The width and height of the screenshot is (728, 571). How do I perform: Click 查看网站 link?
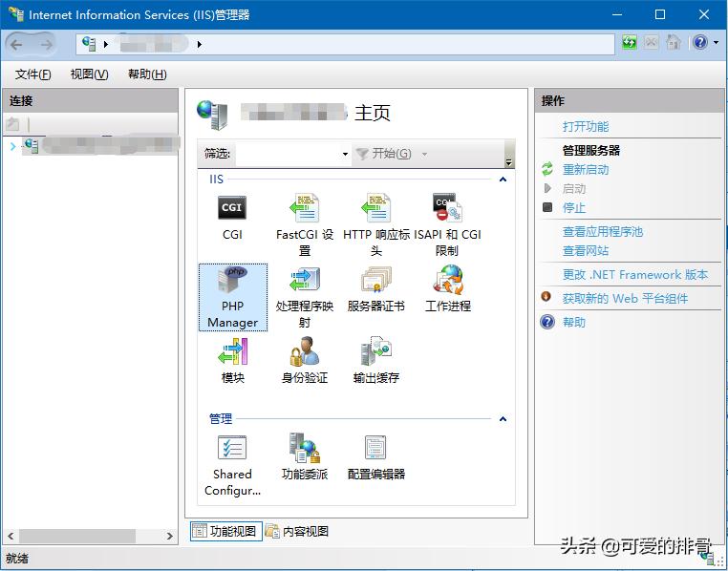[x=586, y=251]
